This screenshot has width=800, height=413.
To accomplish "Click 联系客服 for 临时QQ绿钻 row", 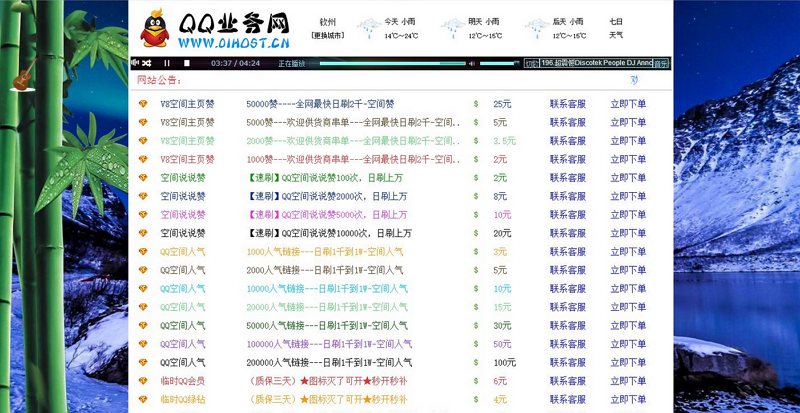I will point(567,399).
